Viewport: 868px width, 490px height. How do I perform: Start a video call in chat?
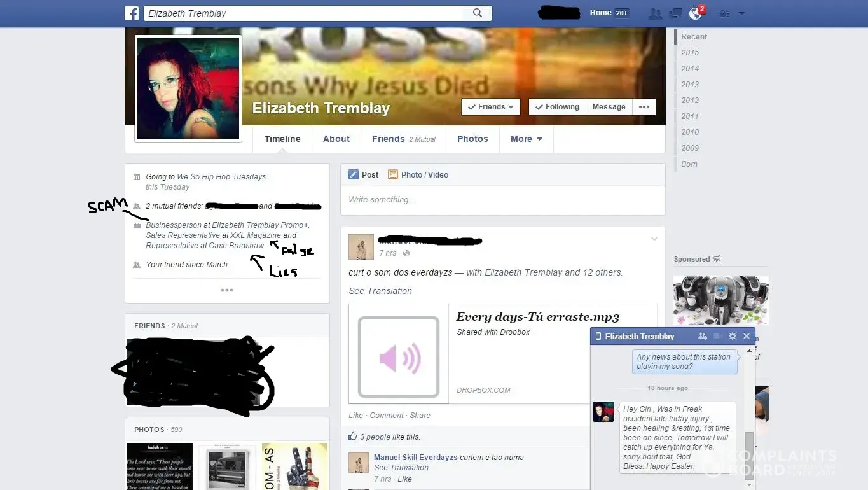[718, 336]
